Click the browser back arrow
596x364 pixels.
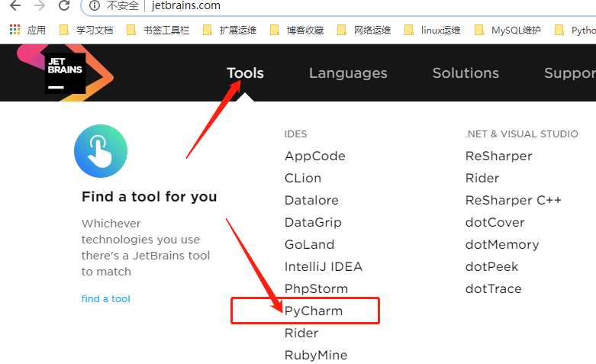[x=15, y=5]
